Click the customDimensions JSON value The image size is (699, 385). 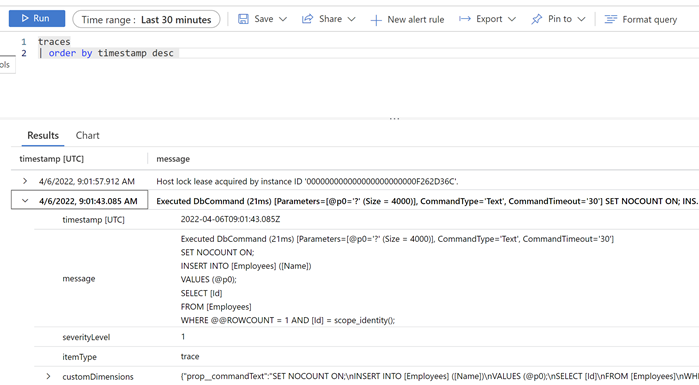point(440,377)
